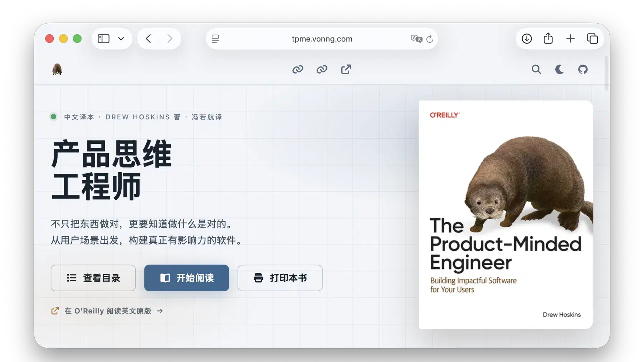The width and height of the screenshot is (644, 362).
Task: Open the page menu icon in address bar
Action: [x=215, y=39]
